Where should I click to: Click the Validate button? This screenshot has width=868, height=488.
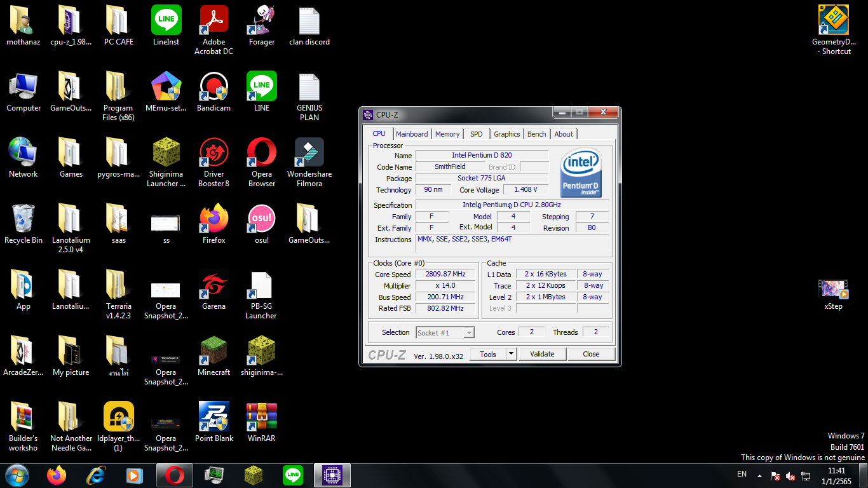(x=542, y=354)
